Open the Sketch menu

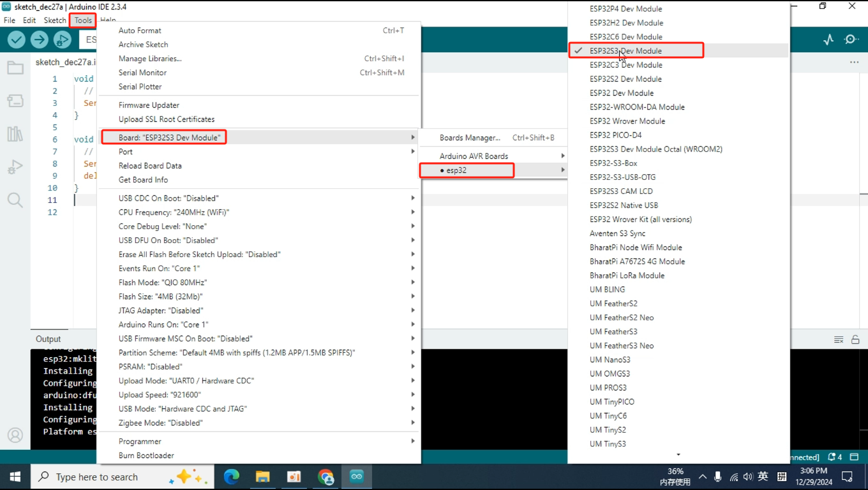point(55,20)
